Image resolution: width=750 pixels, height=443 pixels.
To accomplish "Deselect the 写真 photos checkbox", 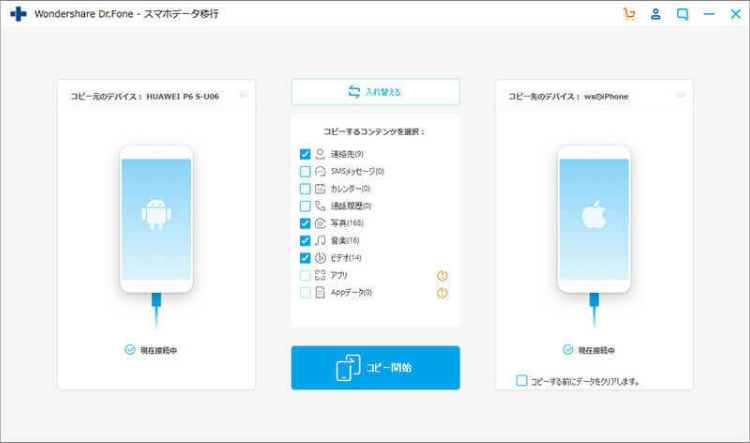I will pos(305,223).
